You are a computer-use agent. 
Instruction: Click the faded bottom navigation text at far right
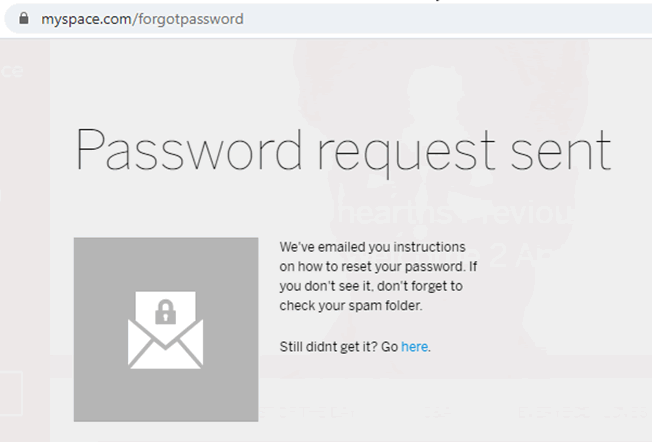584,412
